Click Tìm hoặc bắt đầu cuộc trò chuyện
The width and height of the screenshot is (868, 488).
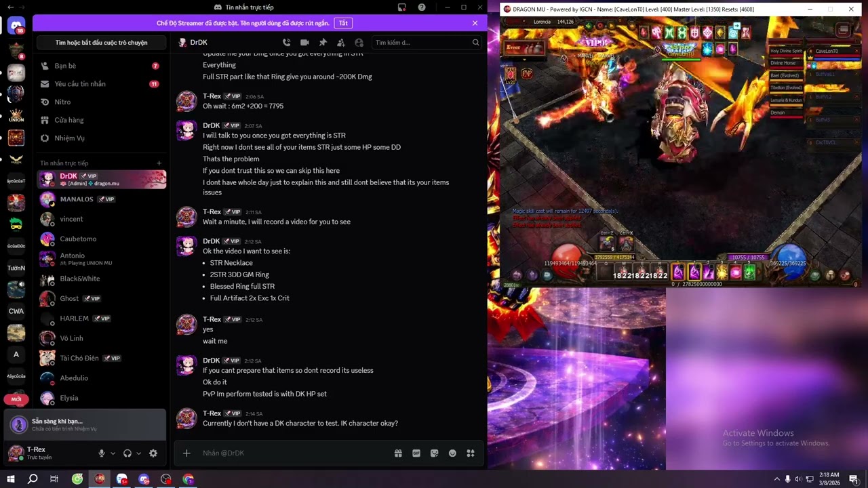pos(102,43)
